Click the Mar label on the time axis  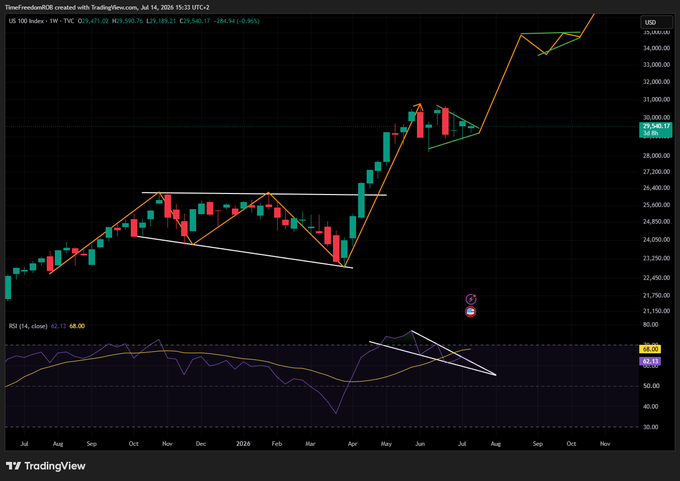pyautogui.click(x=311, y=444)
